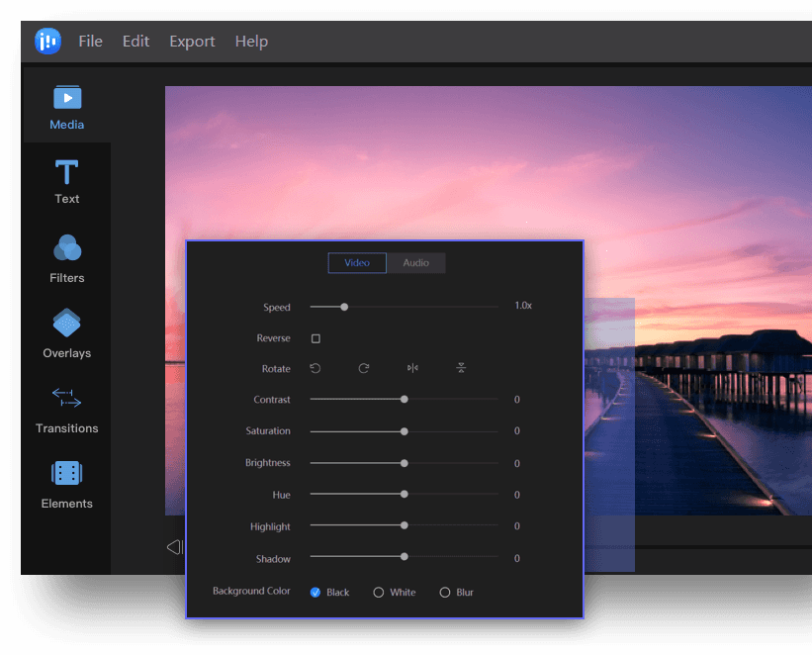Screen dimensions: 812x655
Task: Step back to previous frame
Action: tap(174, 547)
